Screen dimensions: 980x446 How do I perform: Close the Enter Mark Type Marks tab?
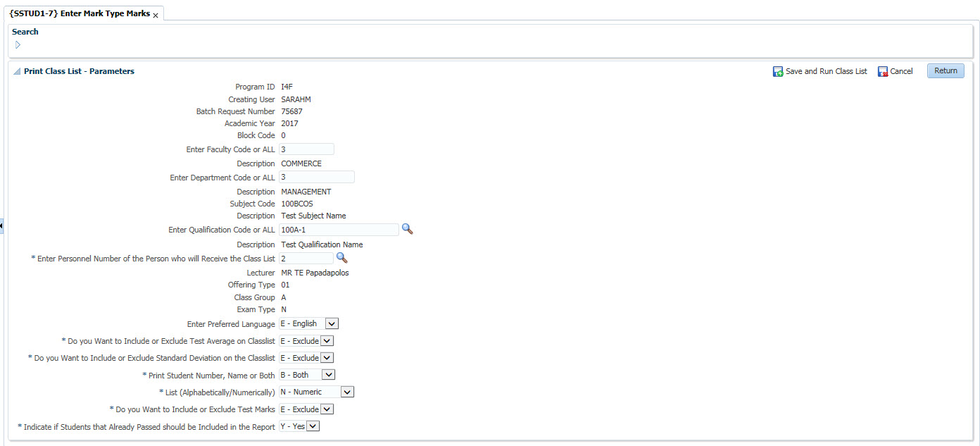(x=156, y=13)
